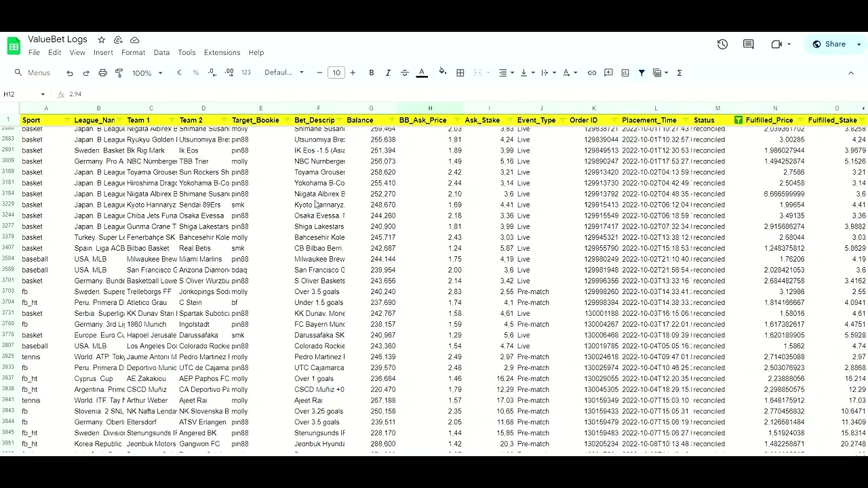868x488 pixels.
Task: Open the functions sigma menu
Action: click(x=679, y=73)
